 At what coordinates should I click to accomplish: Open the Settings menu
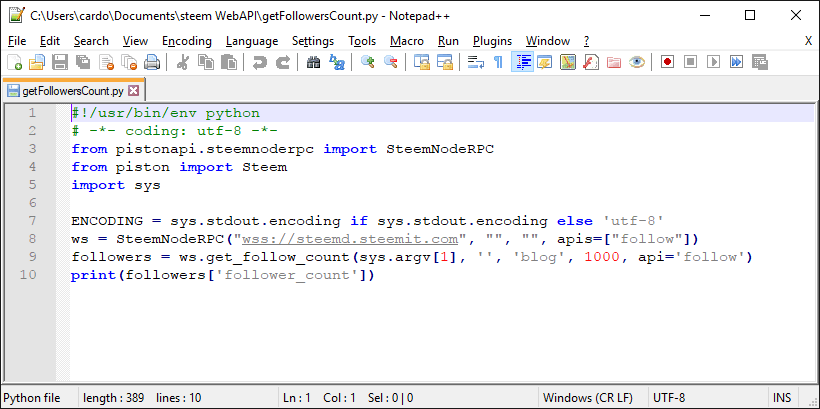pyautogui.click(x=313, y=41)
